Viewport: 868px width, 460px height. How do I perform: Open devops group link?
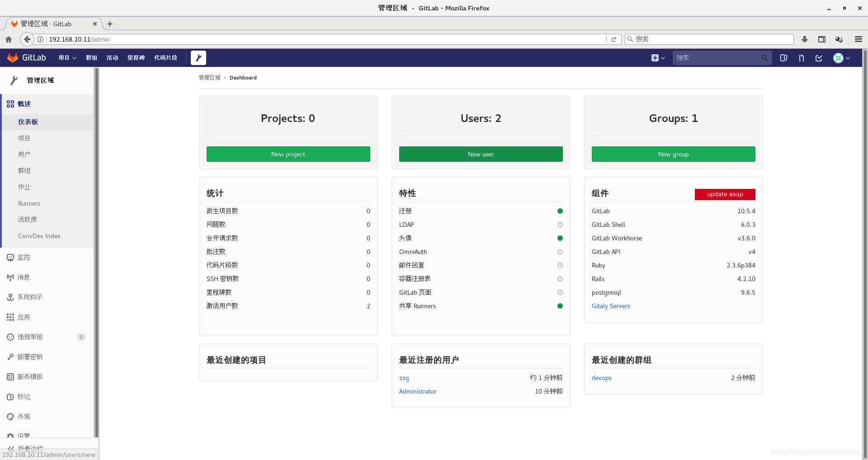601,378
